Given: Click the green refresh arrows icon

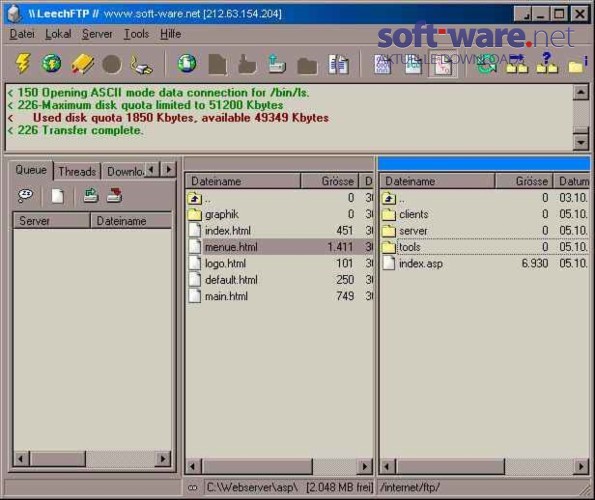Looking at the screenshot, I should (487, 64).
